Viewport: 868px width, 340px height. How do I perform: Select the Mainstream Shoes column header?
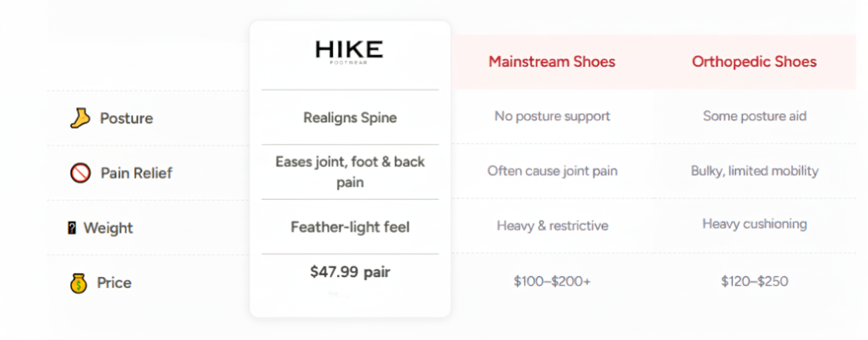pyautogui.click(x=552, y=62)
